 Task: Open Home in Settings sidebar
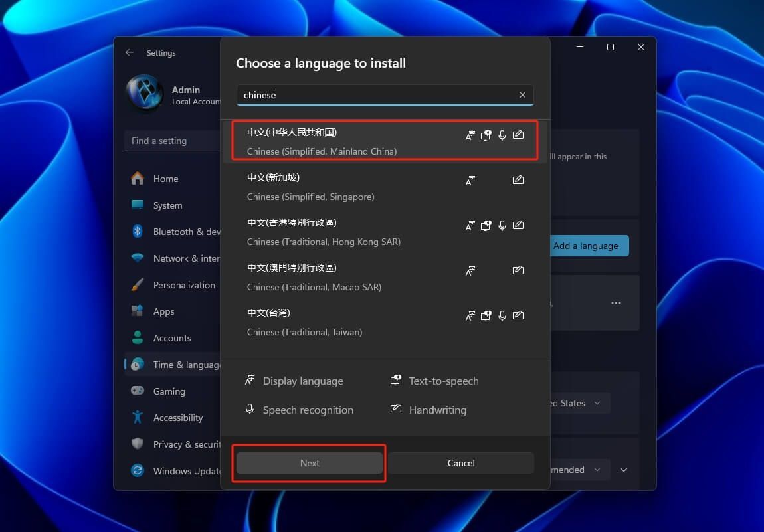coord(173,179)
